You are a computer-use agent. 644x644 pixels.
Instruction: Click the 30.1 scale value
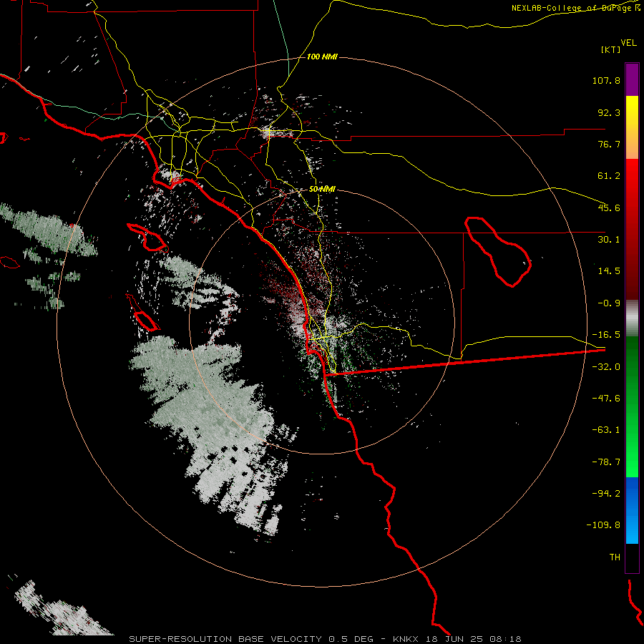(609, 240)
